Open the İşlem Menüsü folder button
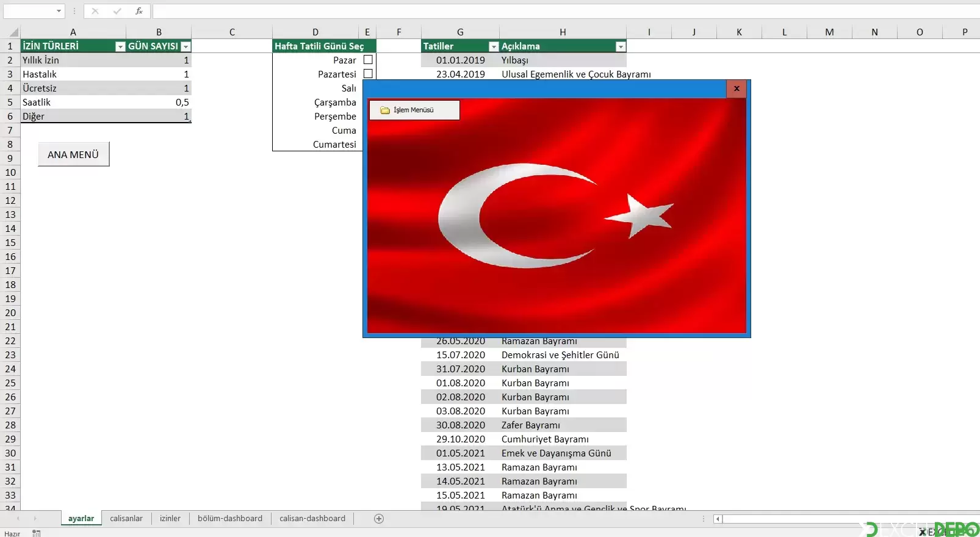Viewport: 980px width, 537px height. pos(414,110)
